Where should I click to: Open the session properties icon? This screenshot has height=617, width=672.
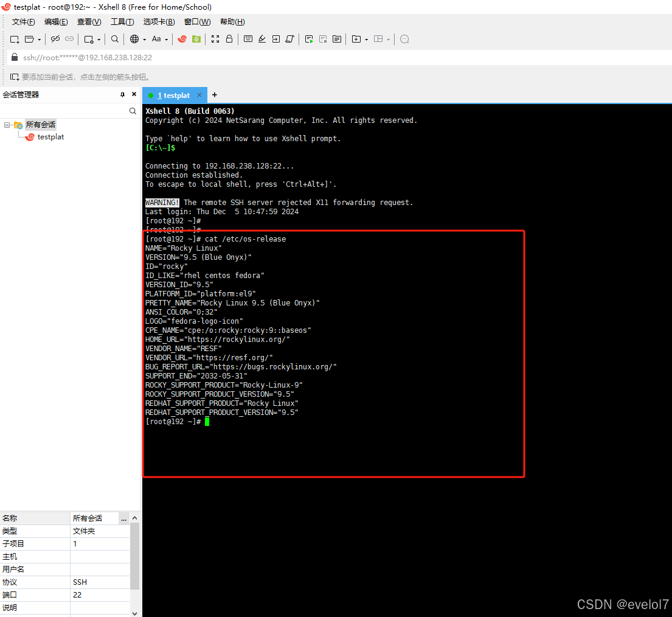click(89, 39)
